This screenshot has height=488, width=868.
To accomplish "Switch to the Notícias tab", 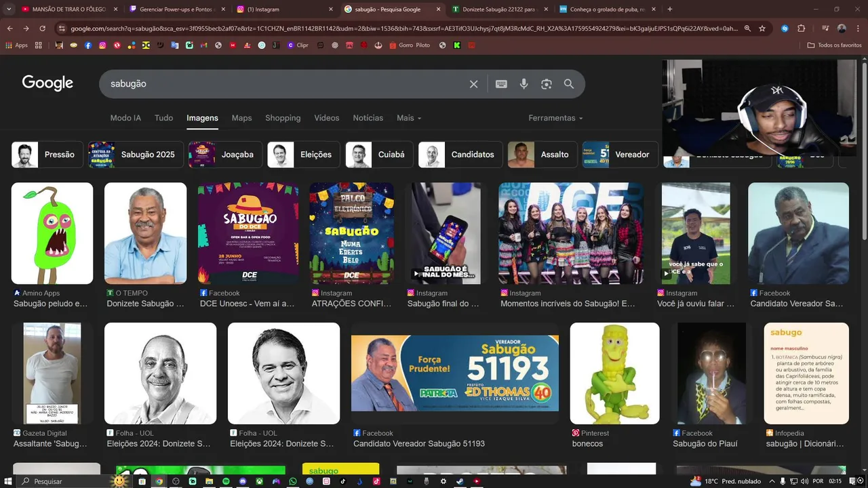I will (x=368, y=118).
